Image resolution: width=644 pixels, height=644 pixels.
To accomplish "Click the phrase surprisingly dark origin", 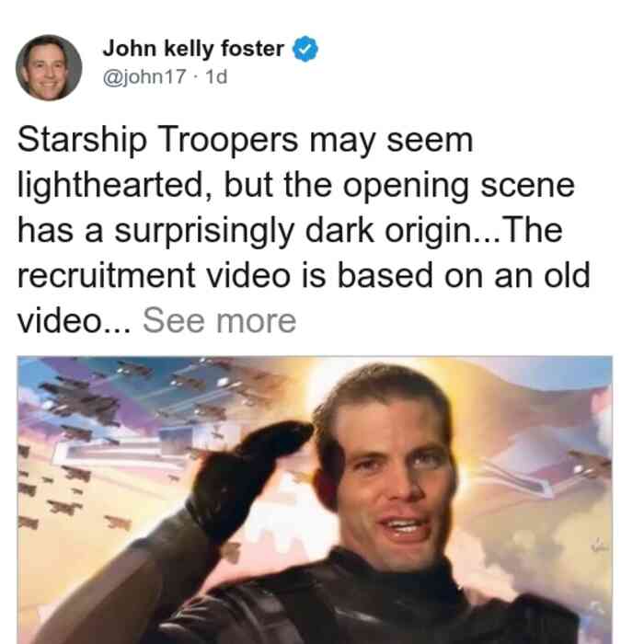I will (293, 231).
